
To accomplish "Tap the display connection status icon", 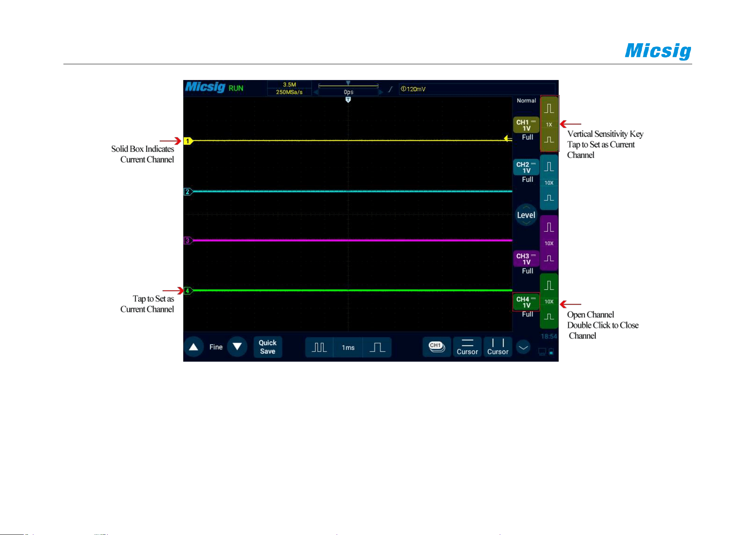I will 542,352.
